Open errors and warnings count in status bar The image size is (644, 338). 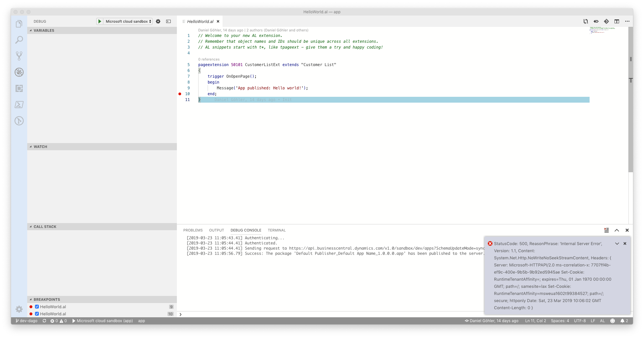point(59,321)
